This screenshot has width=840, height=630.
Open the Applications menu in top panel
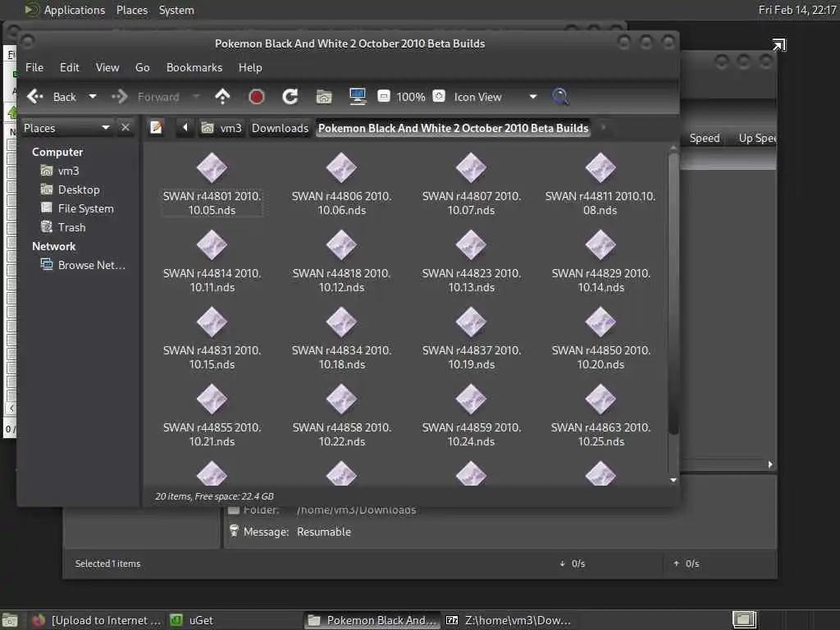(x=75, y=10)
